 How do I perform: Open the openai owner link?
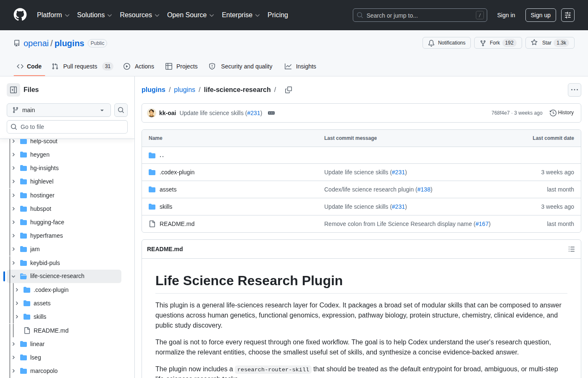pyautogui.click(x=36, y=43)
